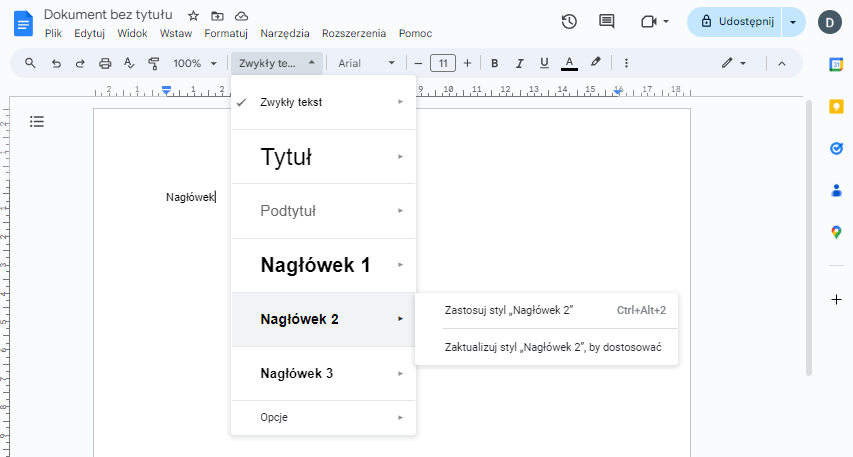
Task: Expand the Opcje submenu
Action: tap(323, 417)
